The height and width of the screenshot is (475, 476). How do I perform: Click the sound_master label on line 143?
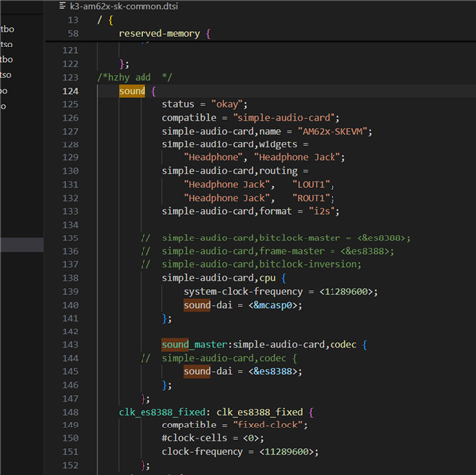pyautogui.click(x=194, y=345)
